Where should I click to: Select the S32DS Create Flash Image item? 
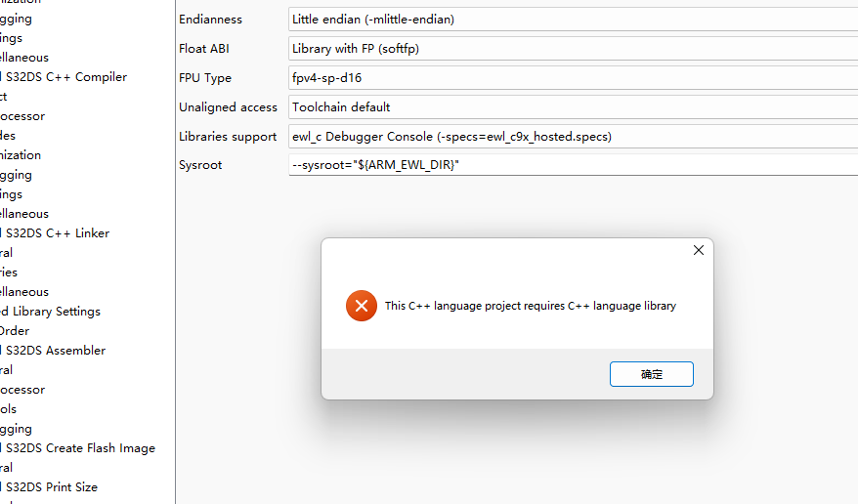pos(79,448)
